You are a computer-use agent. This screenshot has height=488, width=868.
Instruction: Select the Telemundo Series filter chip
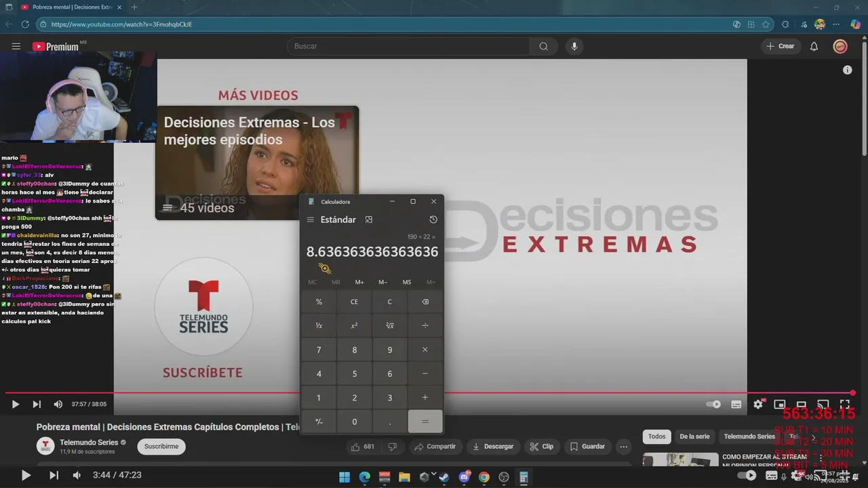click(749, 436)
